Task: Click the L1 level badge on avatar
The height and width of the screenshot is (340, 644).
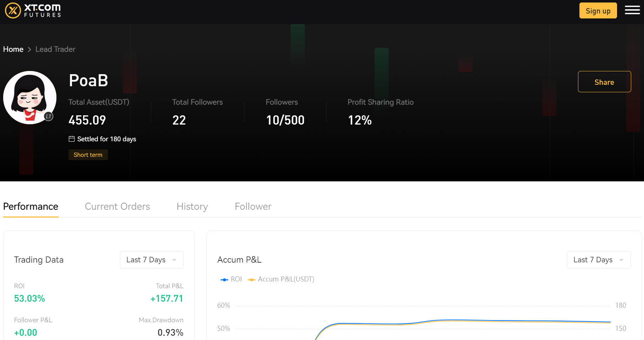Action: (49, 116)
